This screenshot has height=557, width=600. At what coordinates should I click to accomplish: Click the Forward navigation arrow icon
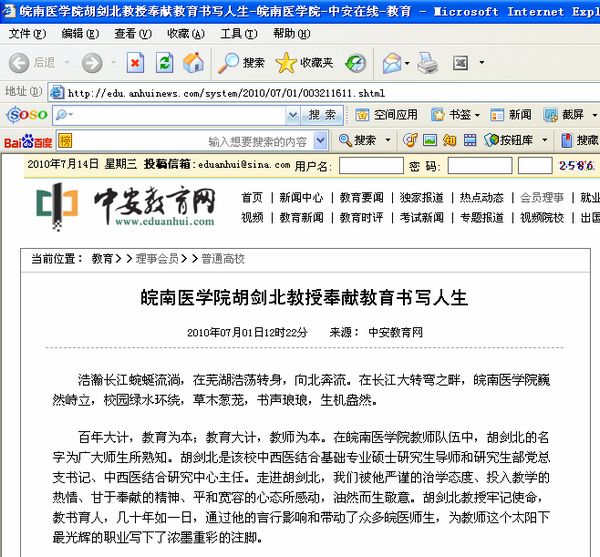tap(92, 63)
